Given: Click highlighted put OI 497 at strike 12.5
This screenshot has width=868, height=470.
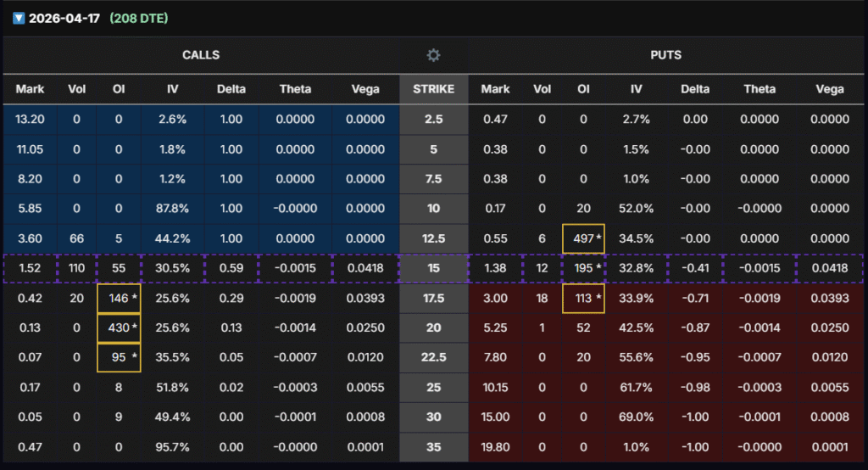Looking at the screenshot, I should click(583, 239).
